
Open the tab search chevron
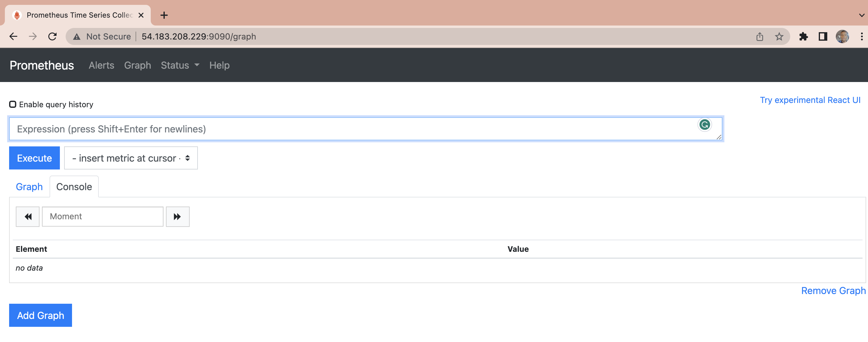coord(861,15)
